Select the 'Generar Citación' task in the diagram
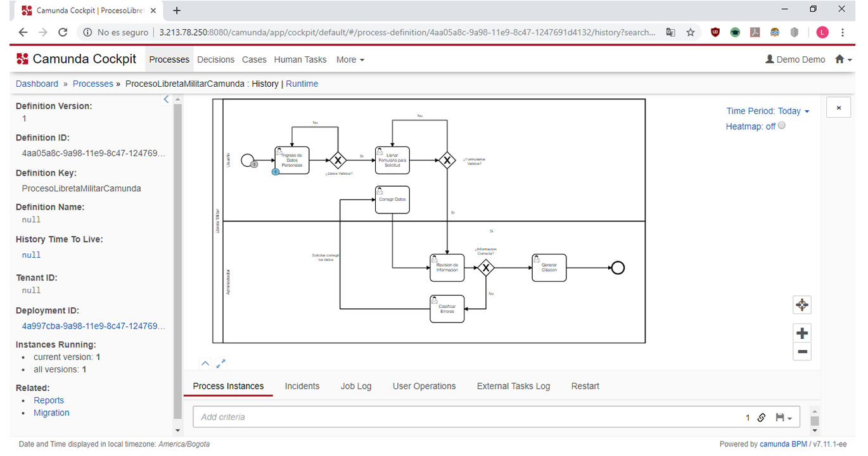This screenshot has height=456, width=868. (x=549, y=268)
